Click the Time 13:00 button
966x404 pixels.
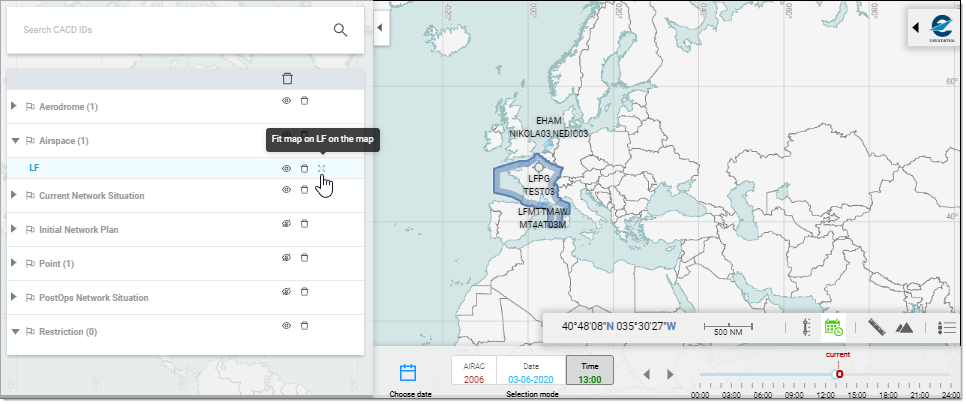click(589, 372)
